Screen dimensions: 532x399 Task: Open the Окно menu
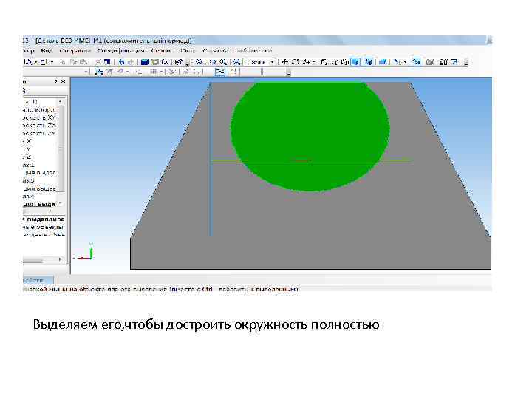click(x=188, y=51)
